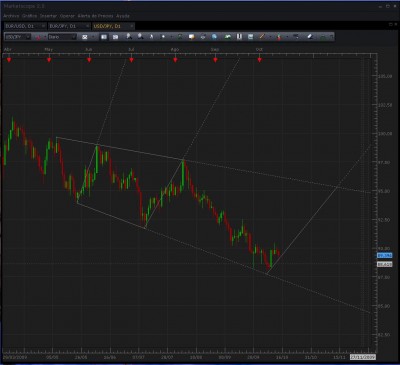The width and height of the screenshot is (400, 365).
Task: Click the zoom in magnifier icon
Action: point(129,37)
